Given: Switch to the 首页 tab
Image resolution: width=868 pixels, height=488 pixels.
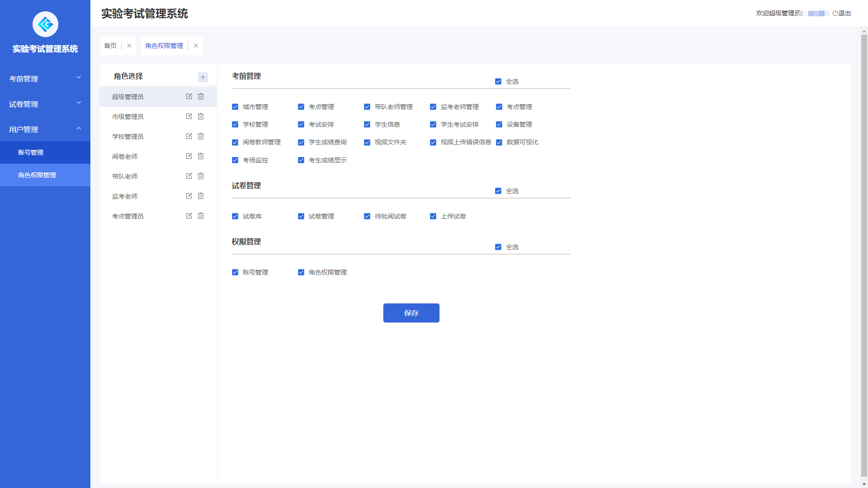Looking at the screenshot, I should point(110,46).
